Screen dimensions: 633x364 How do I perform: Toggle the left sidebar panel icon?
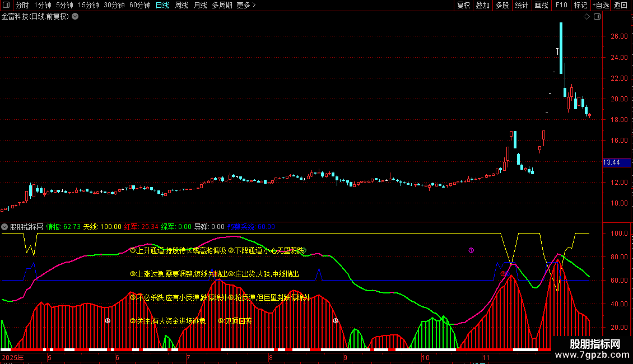pyautogui.click(x=6, y=5)
